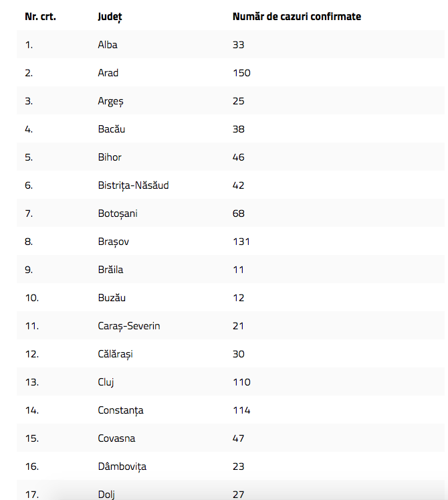
Task: Select the Dâmbovița county name
Action: pyautogui.click(x=122, y=467)
